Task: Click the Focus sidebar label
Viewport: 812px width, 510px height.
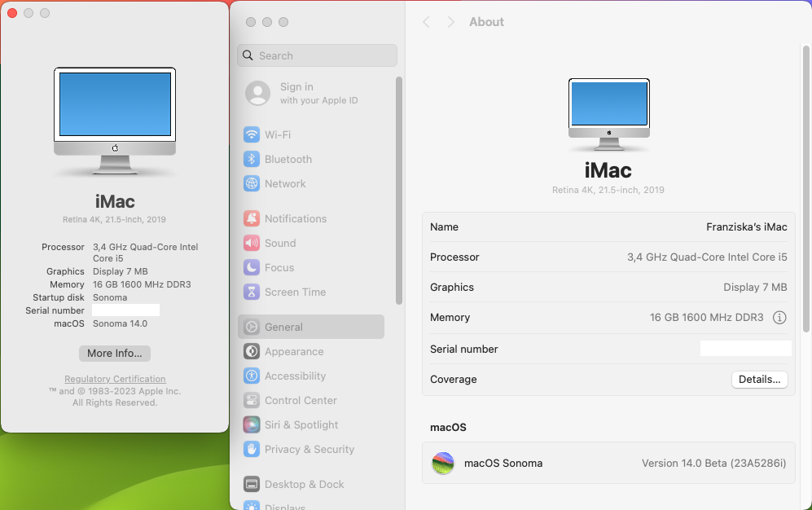Action: pyautogui.click(x=279, y=267)
